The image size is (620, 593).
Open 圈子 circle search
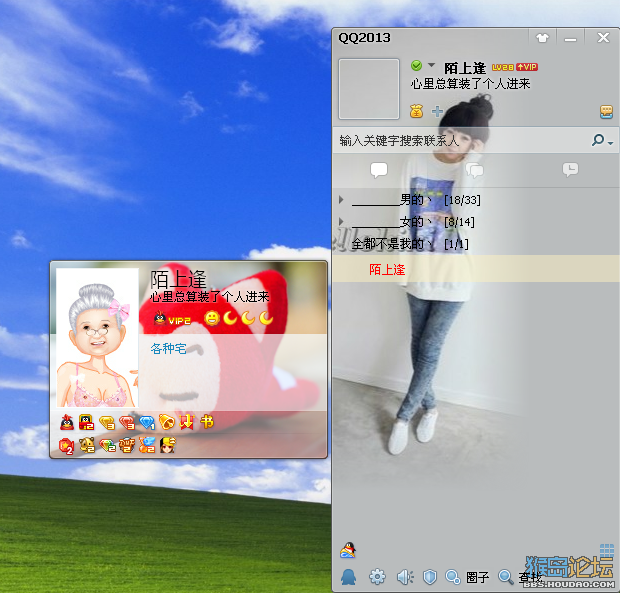(x=467, y=578)
